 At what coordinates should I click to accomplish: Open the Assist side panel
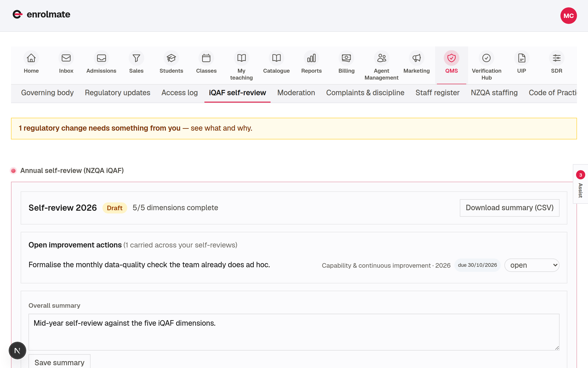click(x=580, y=184)
